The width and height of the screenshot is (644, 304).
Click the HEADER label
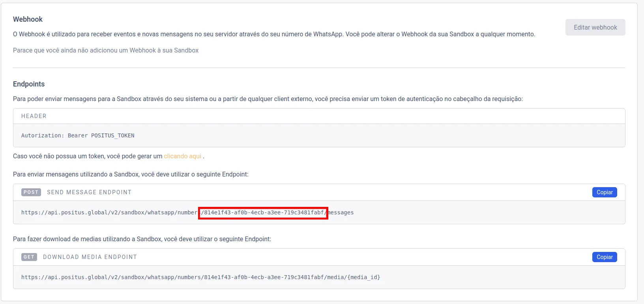click(x=34, y=116)
